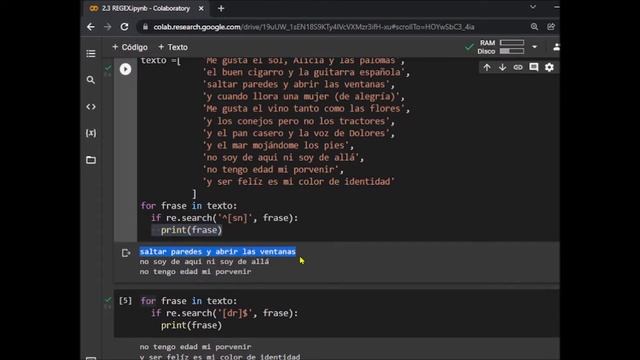Close the 2.3 REGEX.ipynb tab

201,8
